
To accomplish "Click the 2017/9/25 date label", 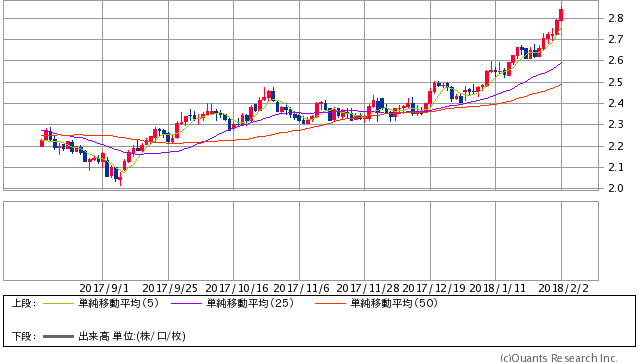I will click(x=170, y=288).
